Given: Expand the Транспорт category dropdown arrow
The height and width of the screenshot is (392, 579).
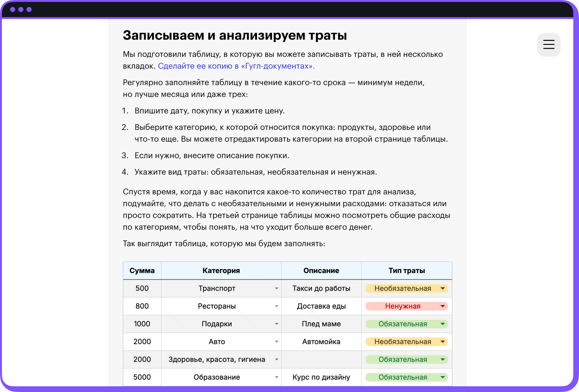Looking at the screenshot, I should tap(277, 288).
